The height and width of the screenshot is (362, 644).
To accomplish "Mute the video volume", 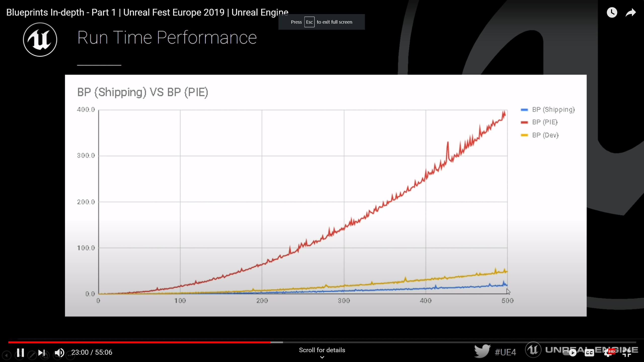I will pyautogui.click(x=59, y=352).
